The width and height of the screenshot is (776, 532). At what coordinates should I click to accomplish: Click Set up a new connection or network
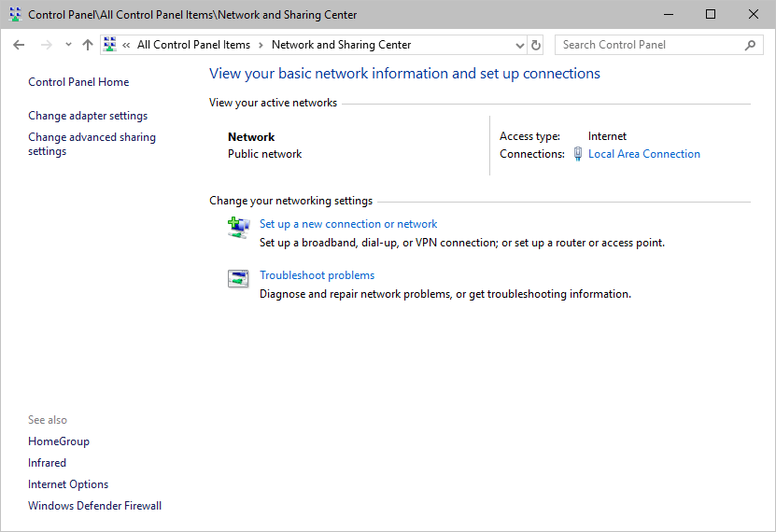point(348,224)
